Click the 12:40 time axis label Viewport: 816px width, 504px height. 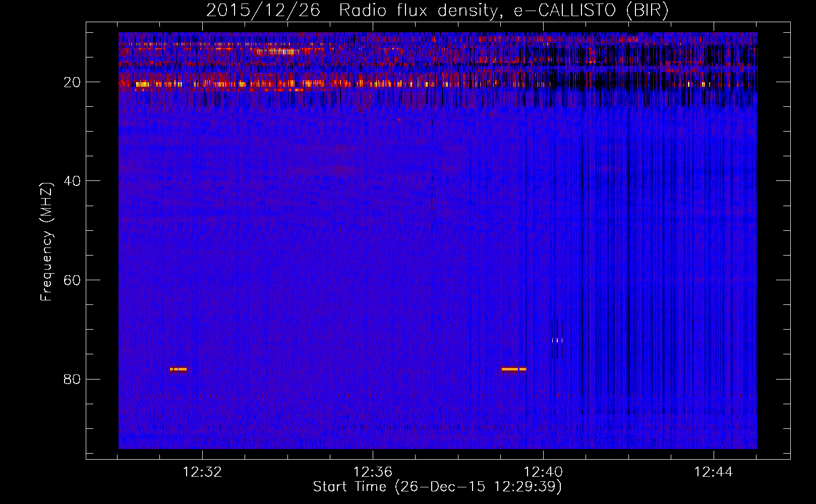pos(543,472)
